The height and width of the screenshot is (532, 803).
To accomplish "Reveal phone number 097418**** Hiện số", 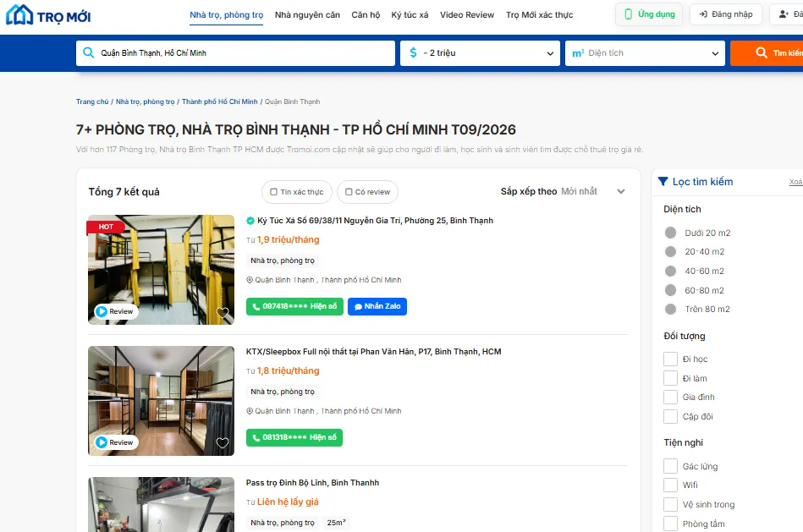I will (x=294, y=306).
